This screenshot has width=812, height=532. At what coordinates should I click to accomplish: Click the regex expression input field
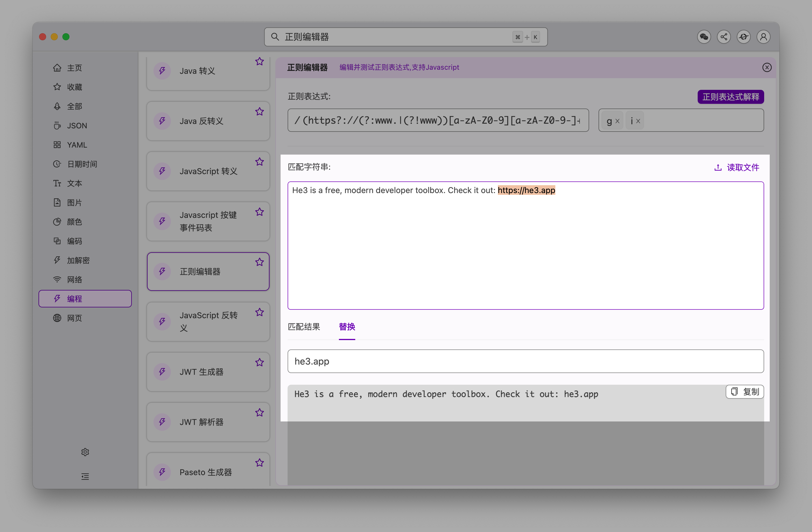(x=438, y=120)
